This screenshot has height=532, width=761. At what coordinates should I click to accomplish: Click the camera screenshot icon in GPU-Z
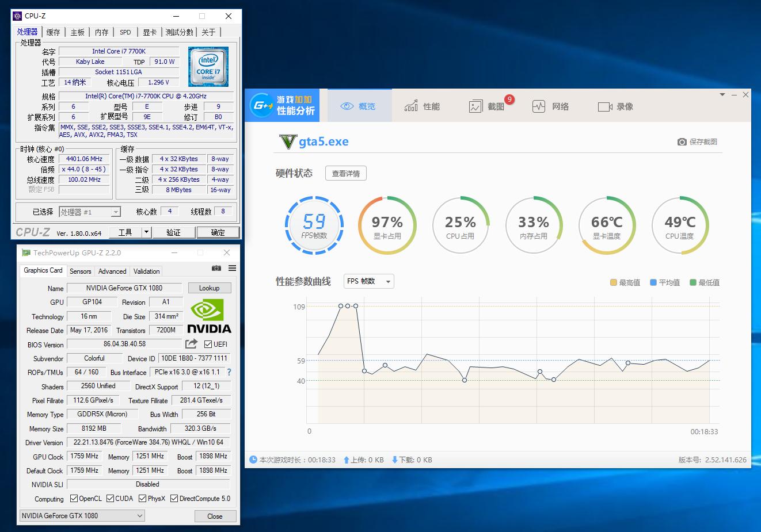pyautogui.click(x=216, y=268)
